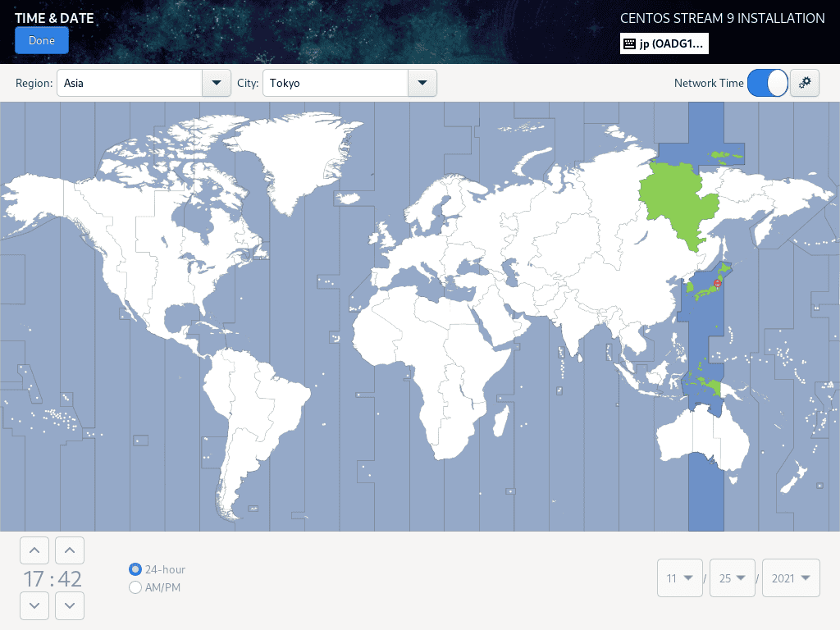Expand the Region dropdown arrow
840x630 pixels.
coord(217,83)
